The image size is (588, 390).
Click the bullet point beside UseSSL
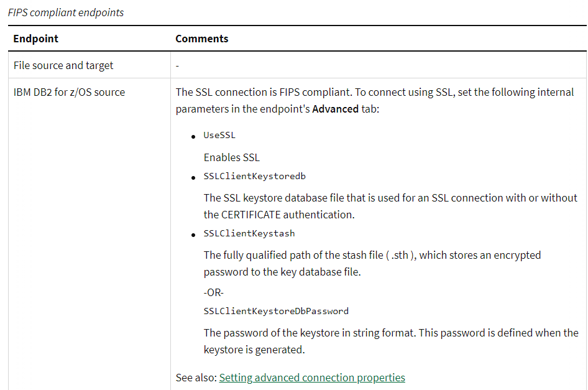pos(195,137)
